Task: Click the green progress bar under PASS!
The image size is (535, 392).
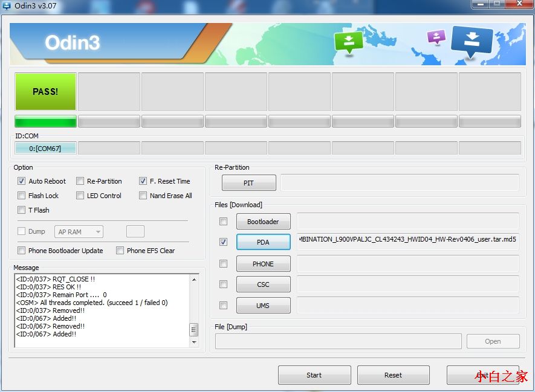Action: click(45, 121)
